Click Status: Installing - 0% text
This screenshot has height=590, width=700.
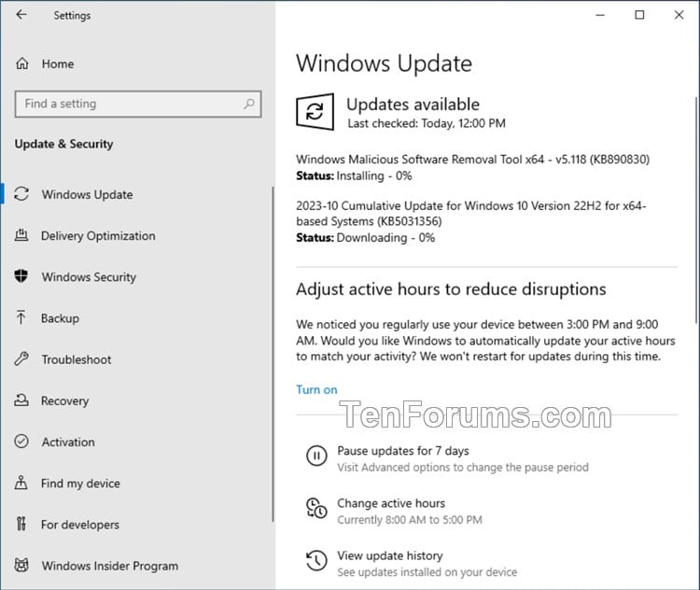pos(354,176)
